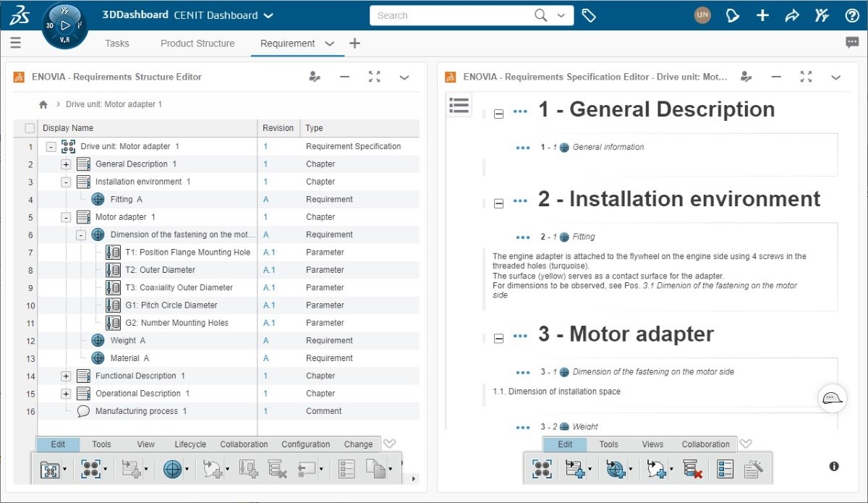Image resolution: width=868 pixels, height=503 pixels.
Task: Open the help question mark icon
Action: (x=852, y=15)
